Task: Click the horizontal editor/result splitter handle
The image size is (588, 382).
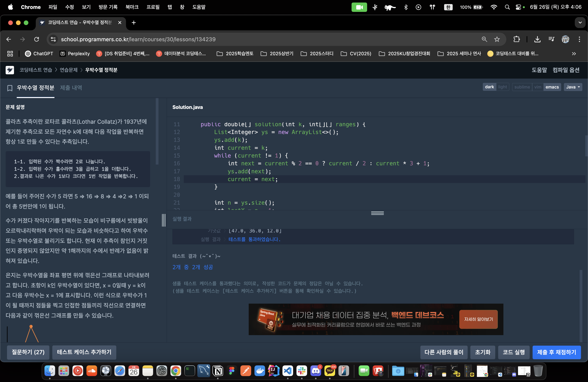Action: click(377, 213)
